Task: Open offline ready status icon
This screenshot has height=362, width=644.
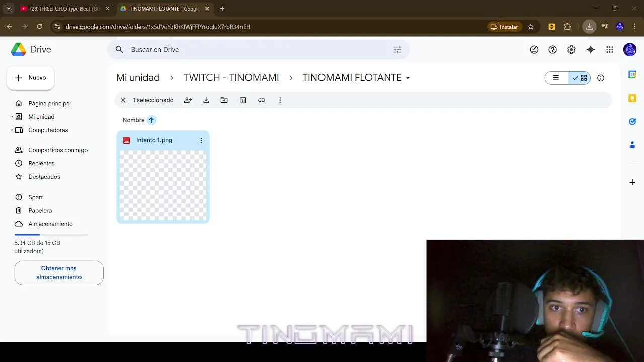Action: 534,50
